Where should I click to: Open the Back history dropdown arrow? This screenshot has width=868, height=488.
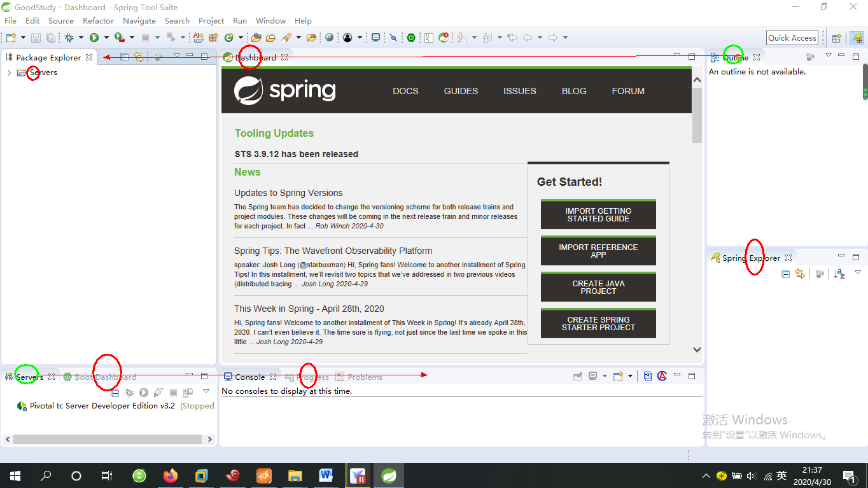(540, 38)
